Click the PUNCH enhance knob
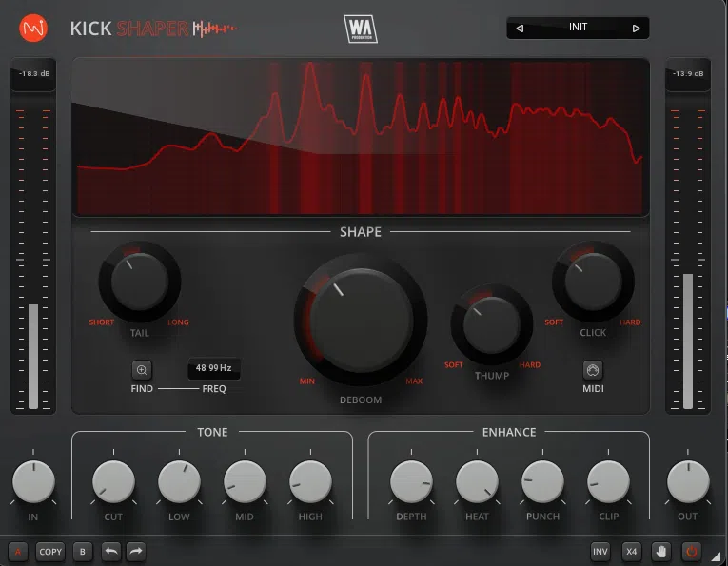 tap(542, 482)
